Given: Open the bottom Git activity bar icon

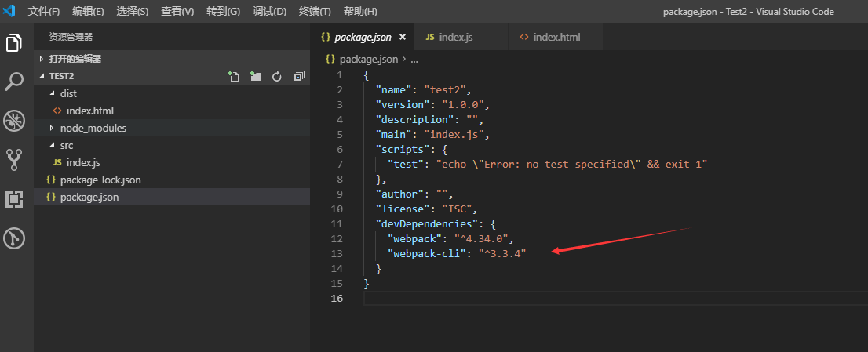Looking at the screenshot, I should (x=14, y=238).
